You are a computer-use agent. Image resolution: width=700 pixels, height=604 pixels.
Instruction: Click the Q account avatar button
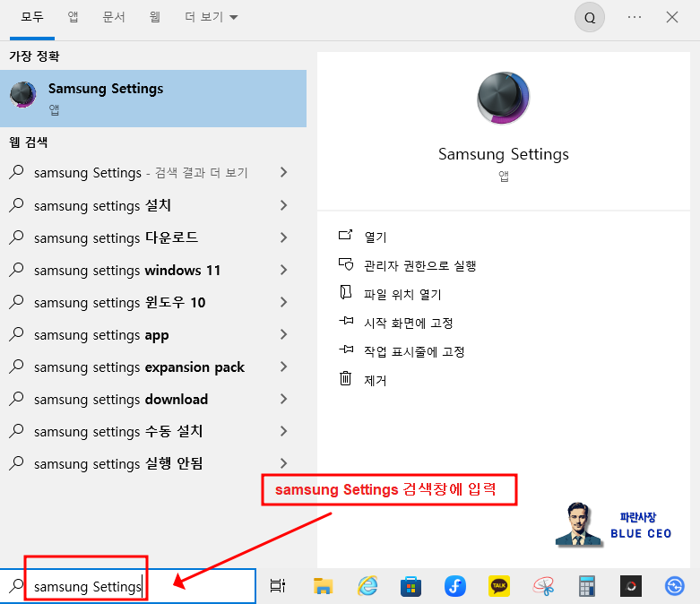coord(589,17)
